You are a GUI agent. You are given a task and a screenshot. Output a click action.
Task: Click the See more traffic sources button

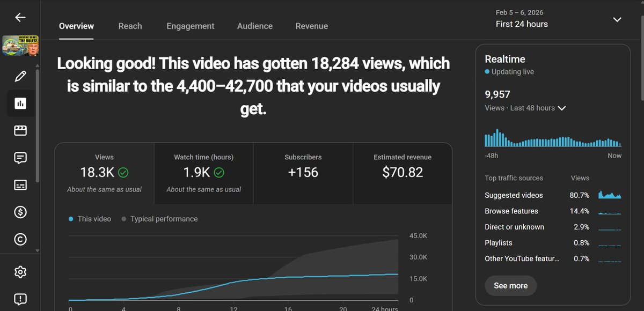[510, 285]
